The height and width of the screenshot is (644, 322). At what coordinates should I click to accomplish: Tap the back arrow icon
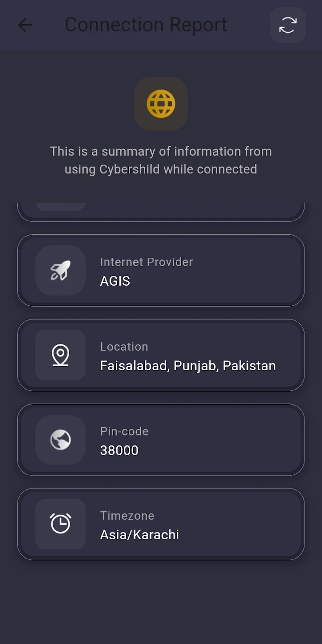tap(25, 25)
